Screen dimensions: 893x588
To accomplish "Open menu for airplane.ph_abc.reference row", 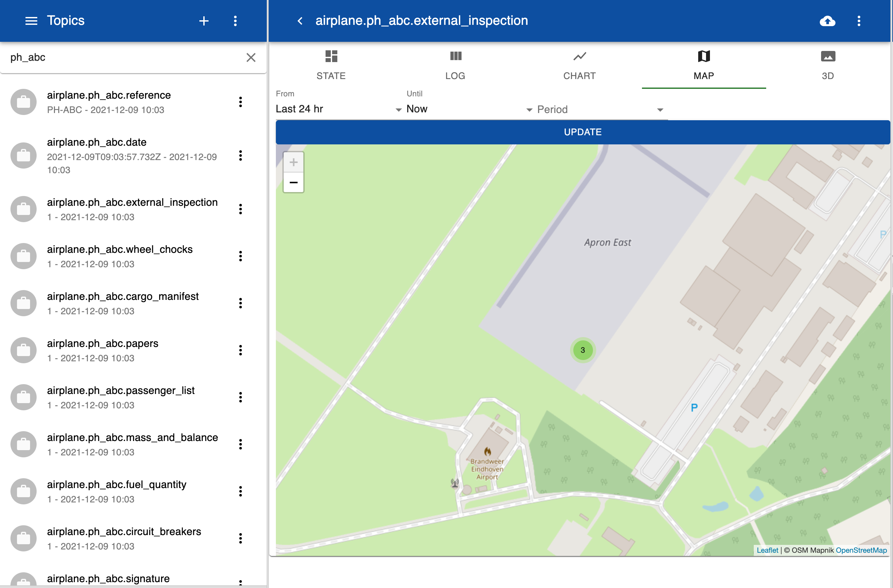I will pyautogui.click(x=241, y=102).
